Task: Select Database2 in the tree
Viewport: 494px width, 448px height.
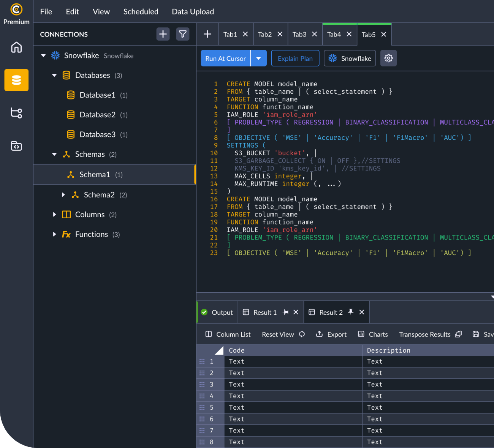Action: pyautogui.click(x=97, y=115)
